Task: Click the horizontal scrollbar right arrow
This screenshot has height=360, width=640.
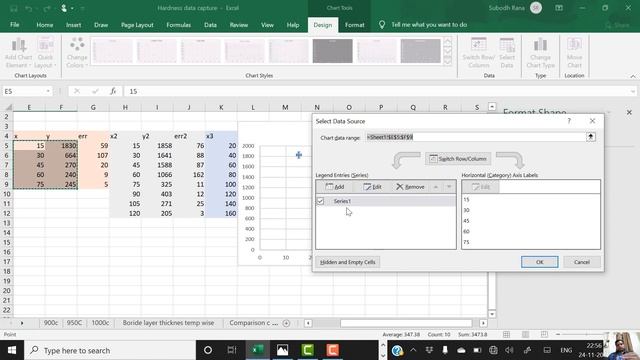Action: tap(483, 323)
